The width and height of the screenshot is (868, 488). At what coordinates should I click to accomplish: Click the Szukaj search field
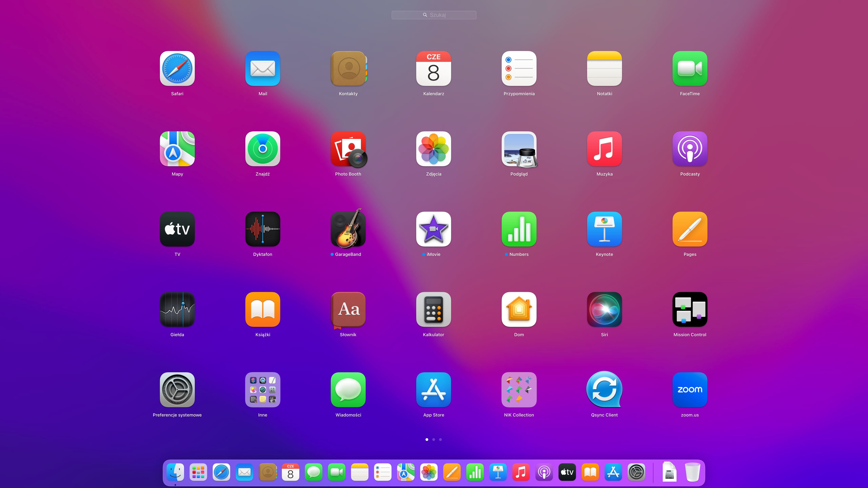(x=434, y=15)
